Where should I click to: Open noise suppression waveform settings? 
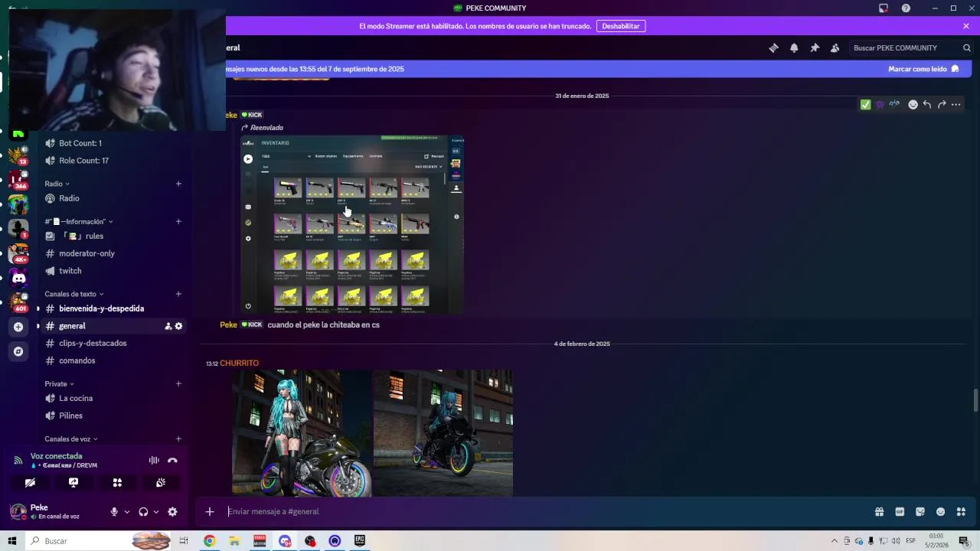coord(154,460)
